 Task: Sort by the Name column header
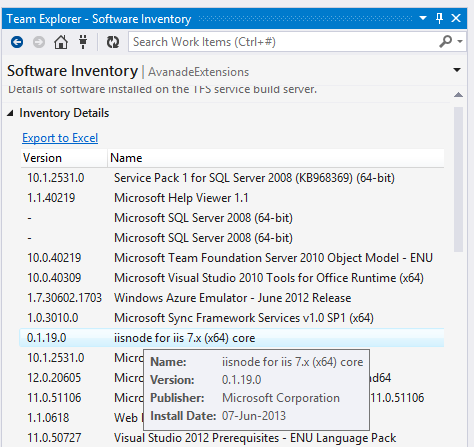pyautogui.click(x=276, y=158)
